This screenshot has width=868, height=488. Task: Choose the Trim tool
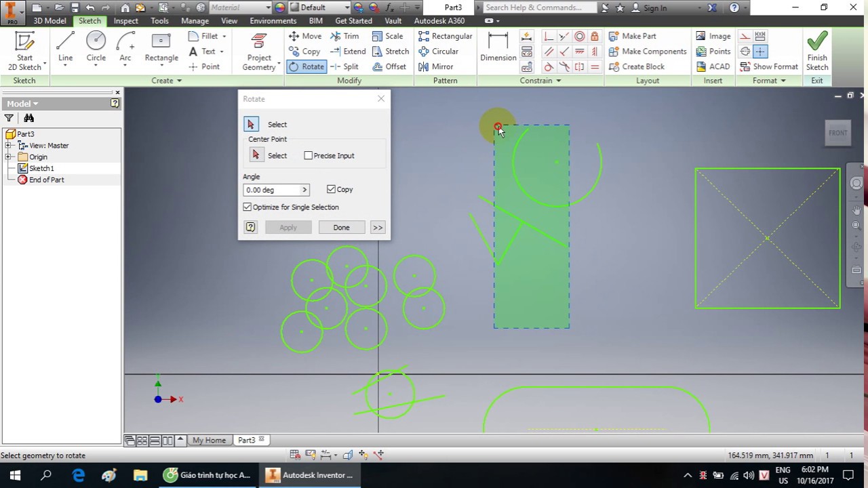tap(344, 36)
